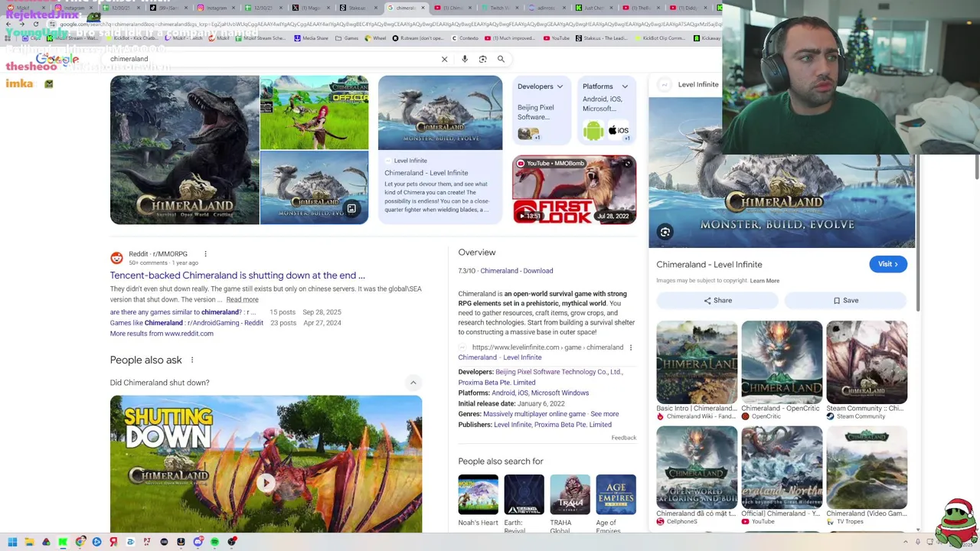980x551 pixels.
Task: Click Learn More about copyright
Action: click(765, 281)
